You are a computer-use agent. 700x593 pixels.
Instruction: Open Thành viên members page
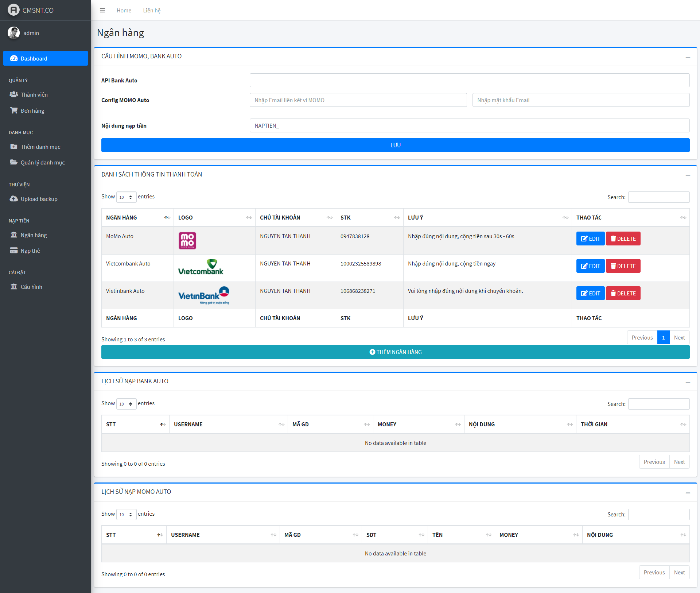coord(34,94)
